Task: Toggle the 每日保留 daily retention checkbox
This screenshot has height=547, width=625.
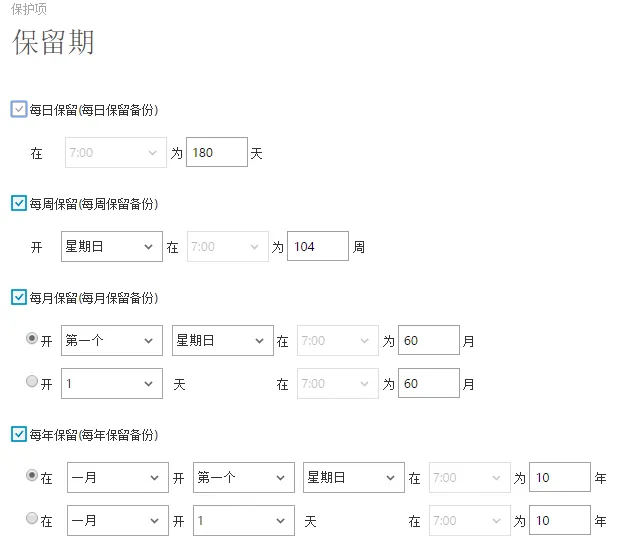Action: point(19,109)
